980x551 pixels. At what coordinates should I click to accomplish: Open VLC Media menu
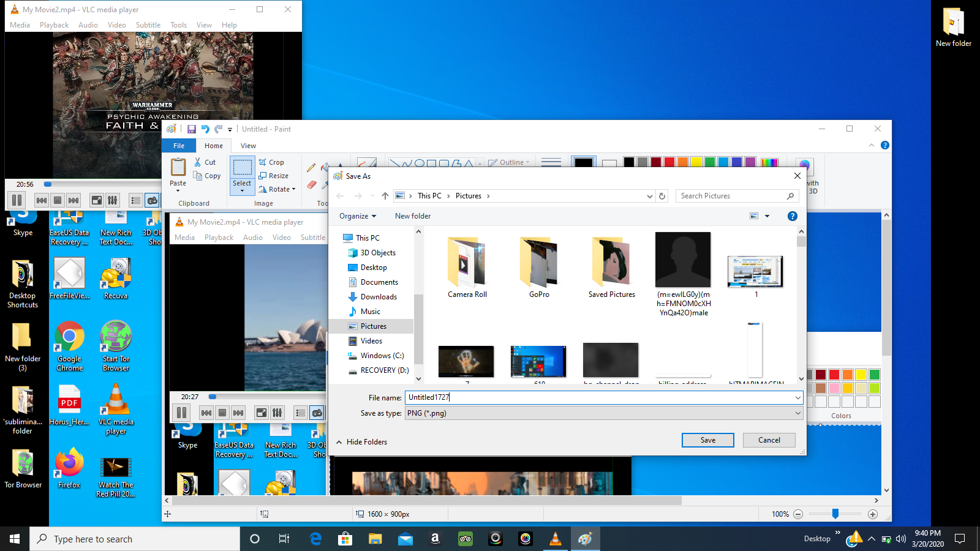click(x=20, y=25)
